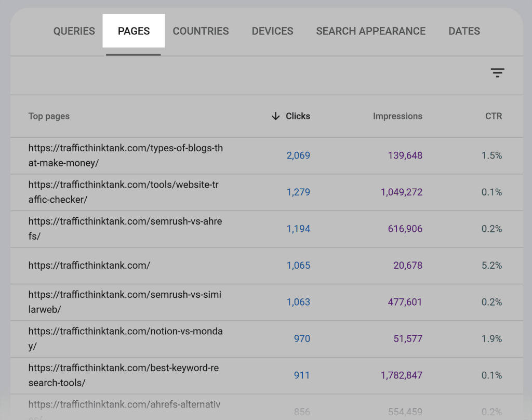Click the Top pages column header
The width and height of the screenshot is (532, 420).
[49, 116]
